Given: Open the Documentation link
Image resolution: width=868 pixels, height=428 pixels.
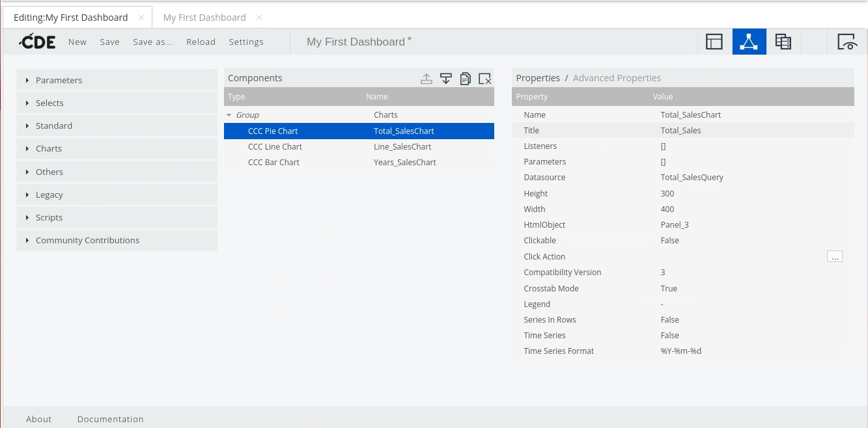Looking at the screenshot, I should pyautogui.click(x=110, y=419).
